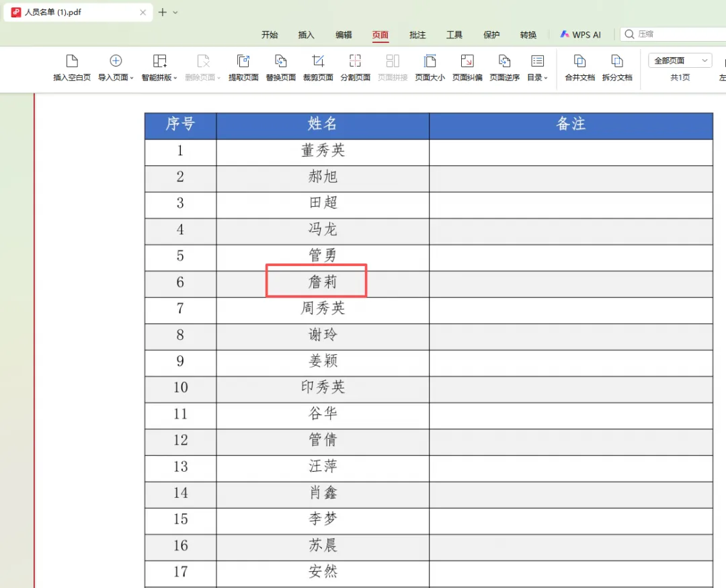Click the WPS AI icon
Screen dimensions: 726x588
(x=565, y=34)
